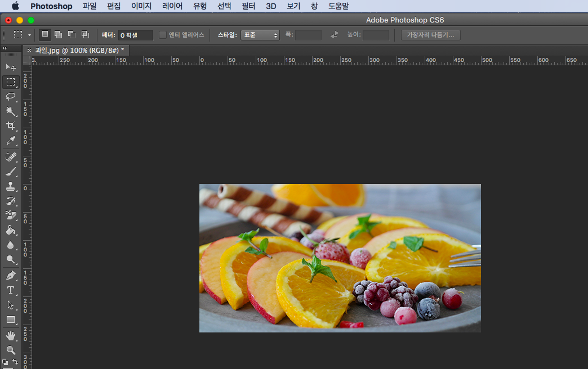Image resolution: width=588 pixels, height=369 pixels.
Task: Select the Zoom tool
Action: pos(11,350)
